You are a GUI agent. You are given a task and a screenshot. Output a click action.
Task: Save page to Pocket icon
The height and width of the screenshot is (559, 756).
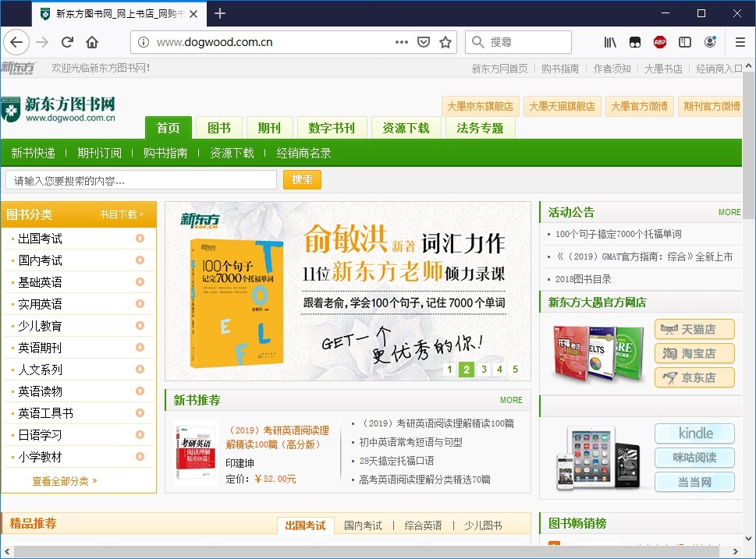[424, 42]
